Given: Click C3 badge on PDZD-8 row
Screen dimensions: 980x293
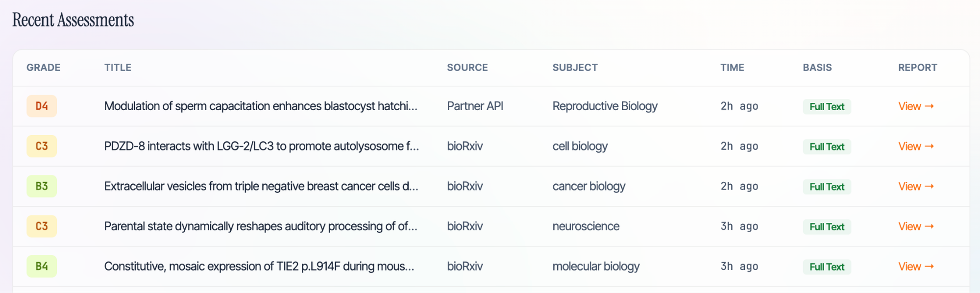Looking at the screenshot, I should [42, 146].
